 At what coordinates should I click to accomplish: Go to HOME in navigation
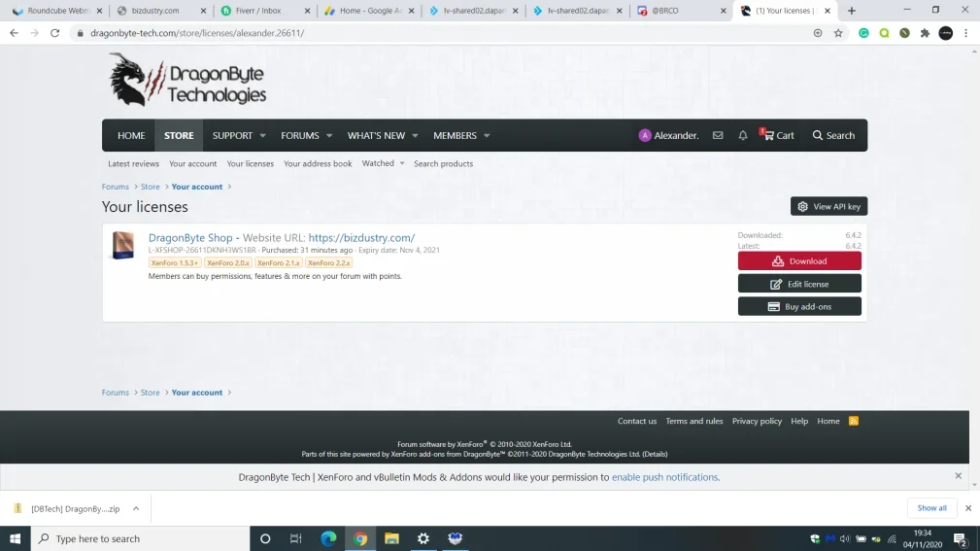[131, 135]
